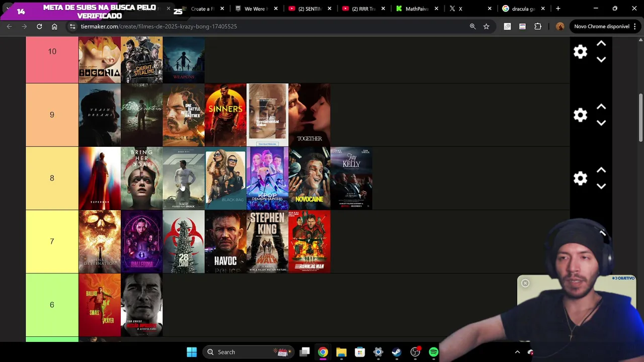The width and height of the screenshot is (644, 362).
Task: Select the Novocaine poster
Action: (x=309, y=178)
